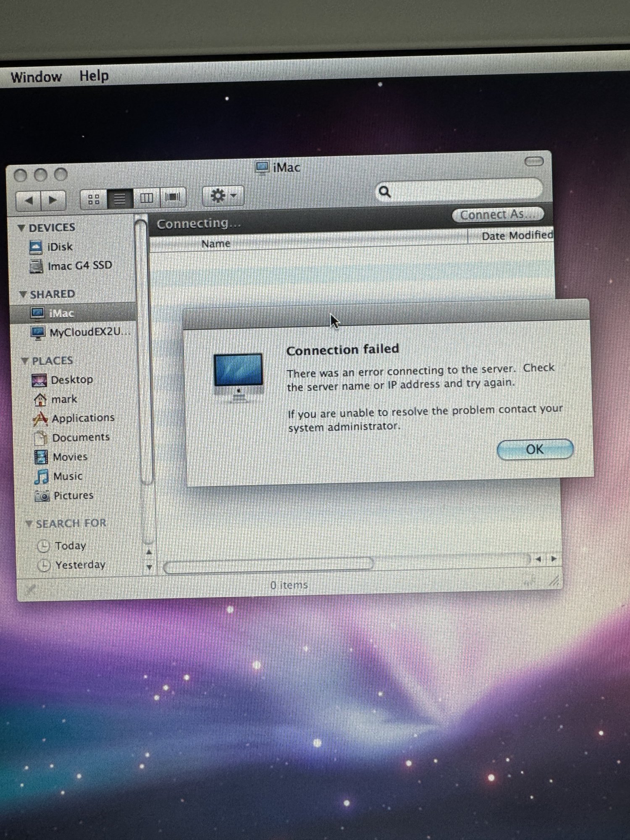This screenshot has height=840, width=630.
Task: Click the sidebar scroll down arrow
Action: coord(149,567)
